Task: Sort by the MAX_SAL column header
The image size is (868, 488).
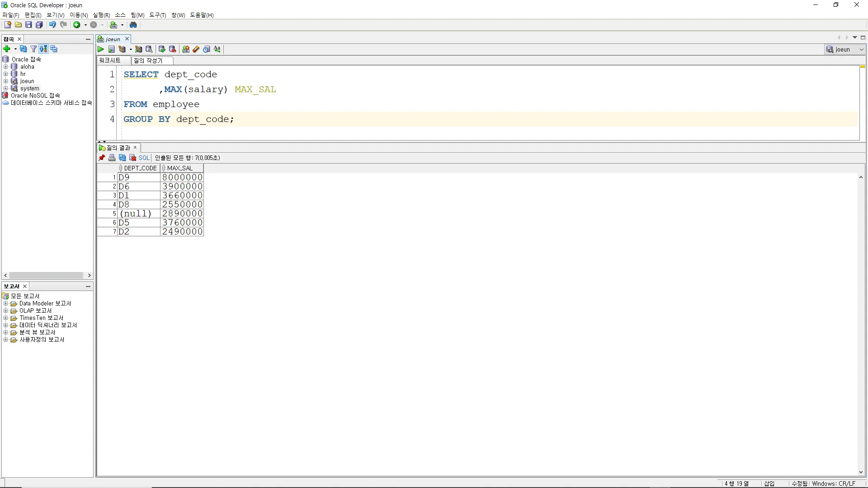Action: [x=180, y=168]
